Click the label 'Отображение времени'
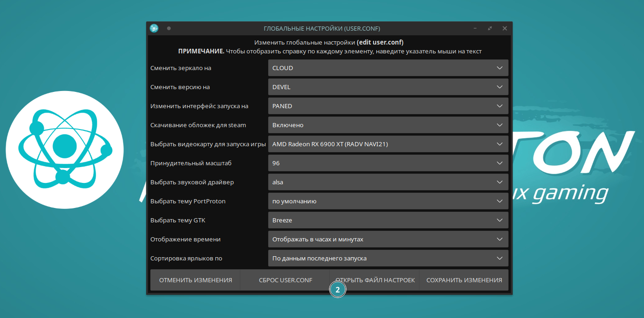 click(x=186, y=239)
